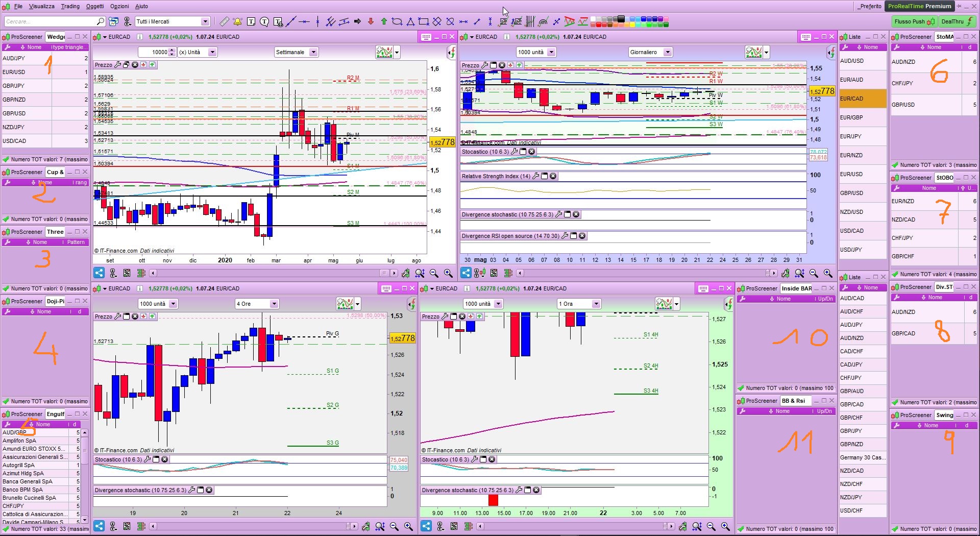Open the Oggetti menu
This screenshot has width=980, height=536.
coord(95,6)
